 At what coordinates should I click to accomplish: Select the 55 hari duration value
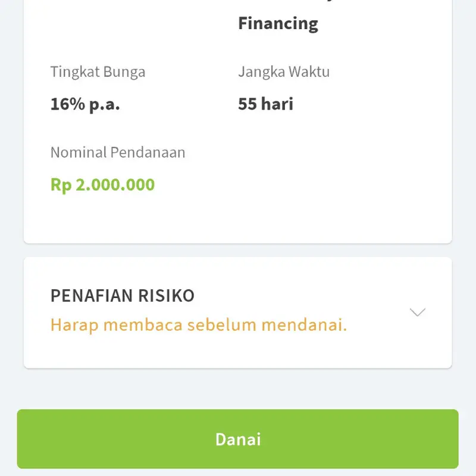pyautogui.click(x=265, y=104)
